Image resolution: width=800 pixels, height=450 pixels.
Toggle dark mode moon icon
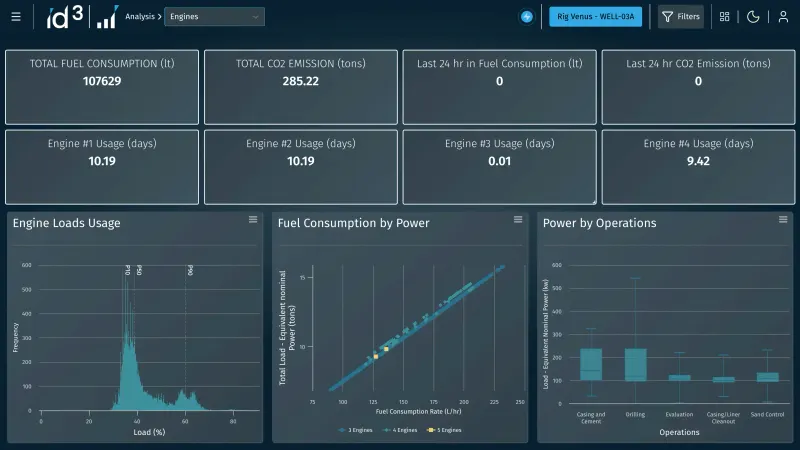[x=753, y=17]
